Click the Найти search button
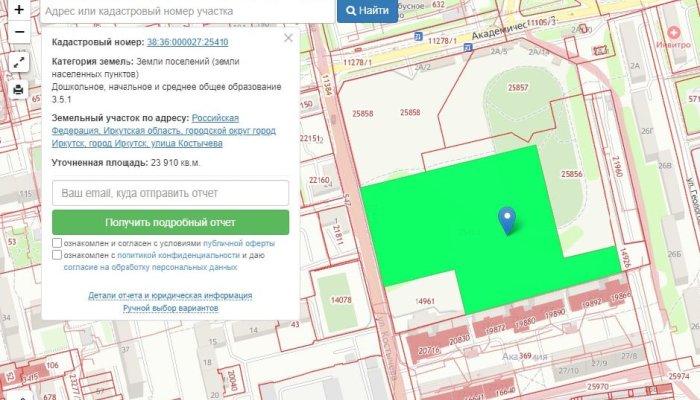 click(367, 11)
